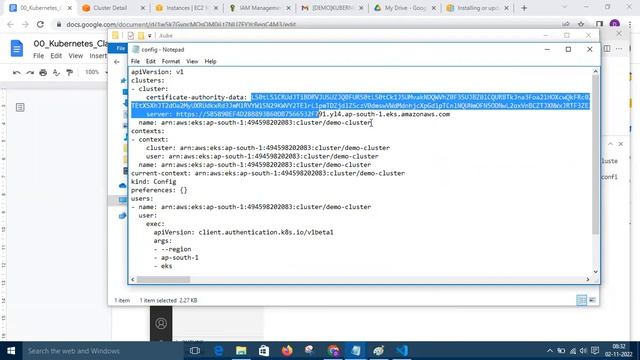The width and height of the screenshot is (640, 360).
Task: Click the 'certificate-authority-data' label
Action: (196, 97)
